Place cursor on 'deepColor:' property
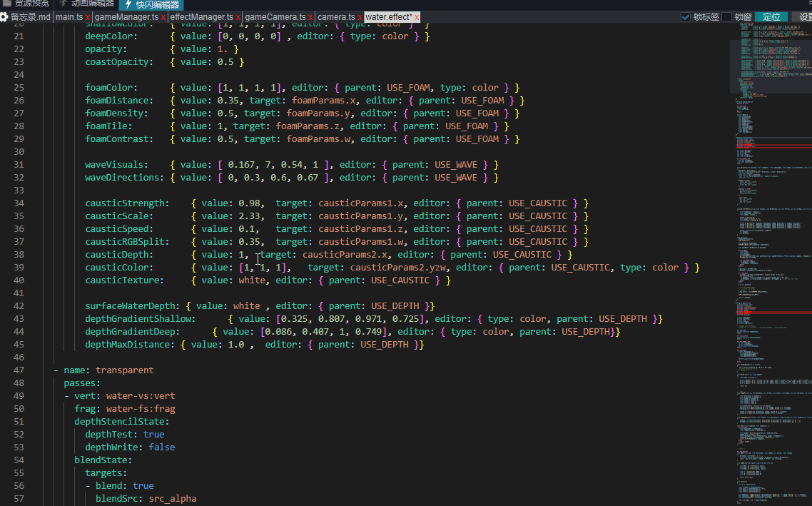The width and height of the screenshot is (812, 506). coord(111,36)
